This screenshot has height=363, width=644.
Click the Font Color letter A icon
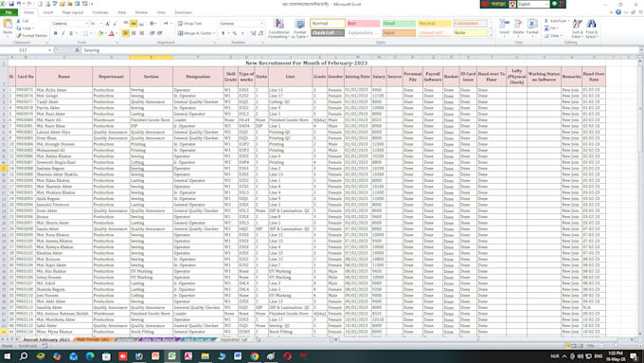coord(111,33)
